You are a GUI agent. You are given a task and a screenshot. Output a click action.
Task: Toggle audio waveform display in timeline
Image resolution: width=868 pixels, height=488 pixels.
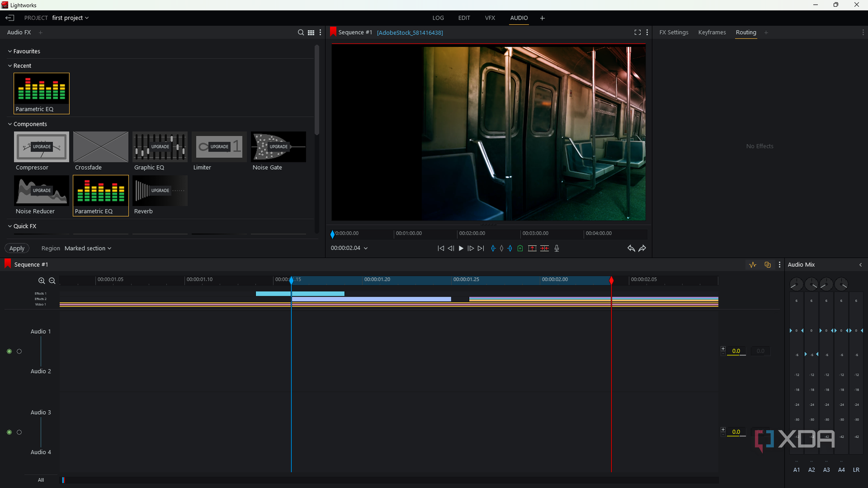click(753, 265)
